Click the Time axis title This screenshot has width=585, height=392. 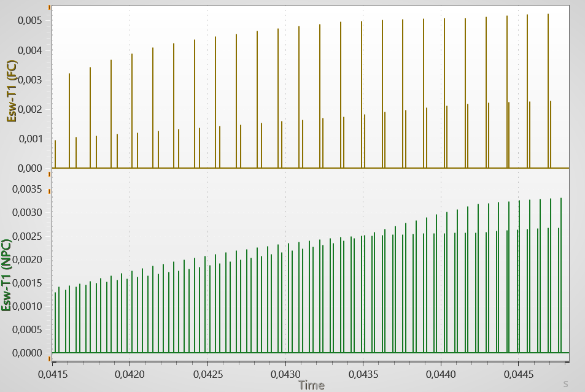(311, 385)
